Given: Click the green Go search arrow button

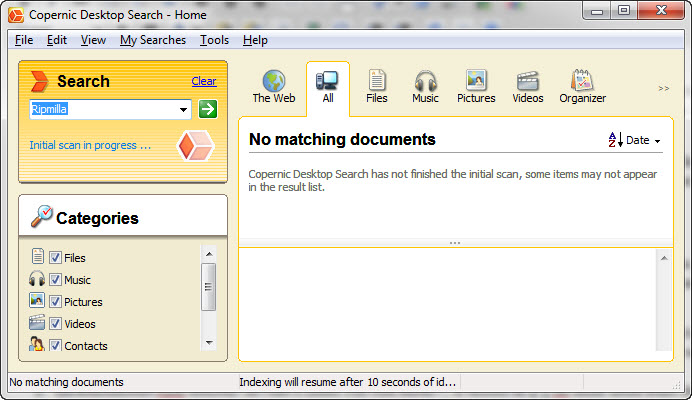Looking at the screenshot, I should (x=208, y=109).
